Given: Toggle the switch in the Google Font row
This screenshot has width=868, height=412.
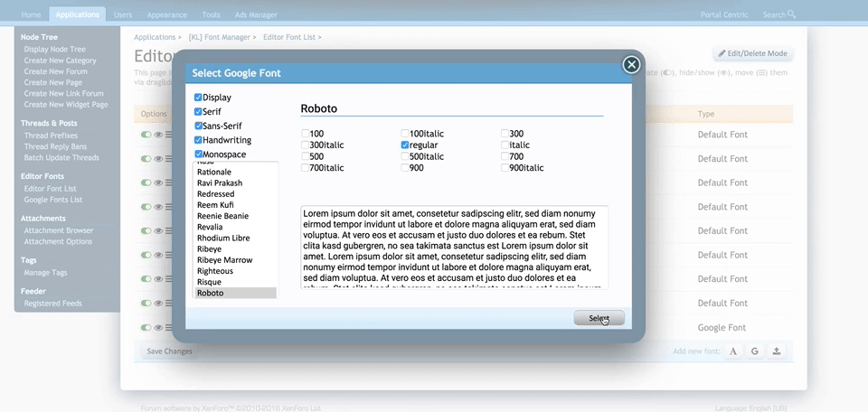Looking at the screenshot, I should coord(146,327).
